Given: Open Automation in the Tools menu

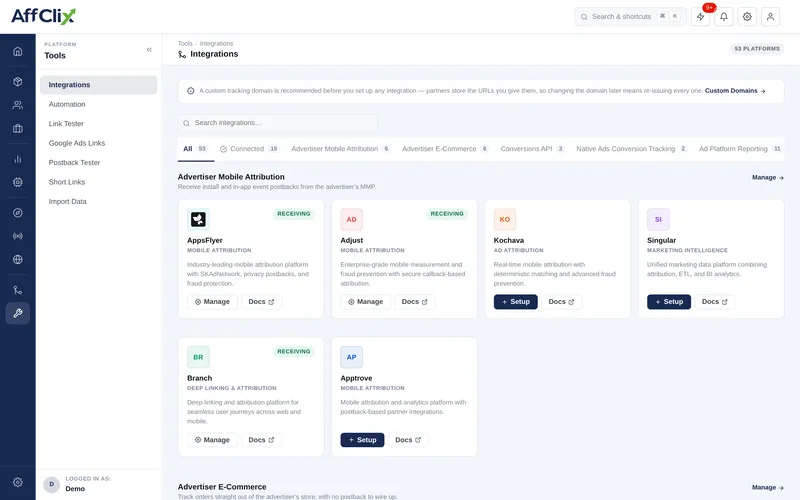Looking at the screenshot, I should [x=98, y=104].
